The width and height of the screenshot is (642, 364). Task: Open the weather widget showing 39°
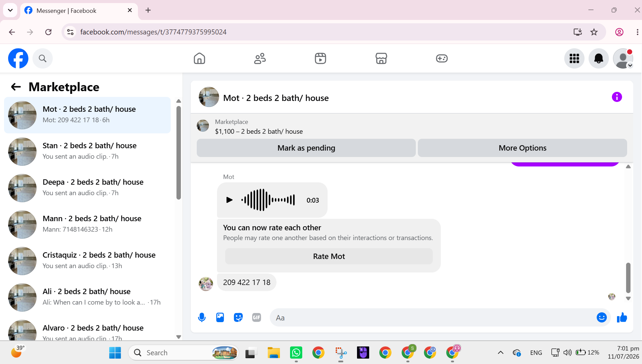[19, 352]
